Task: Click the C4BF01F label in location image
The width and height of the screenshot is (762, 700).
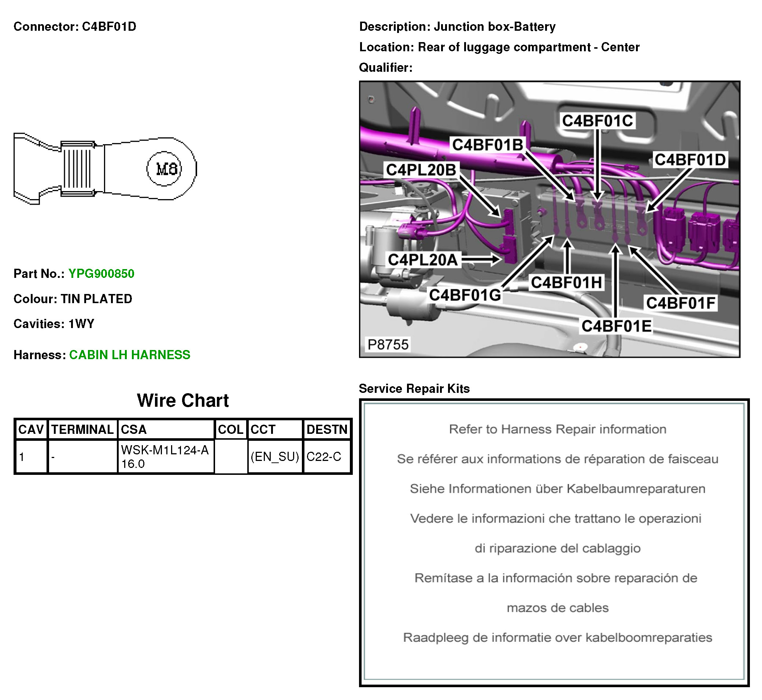Action: (681, 304)
